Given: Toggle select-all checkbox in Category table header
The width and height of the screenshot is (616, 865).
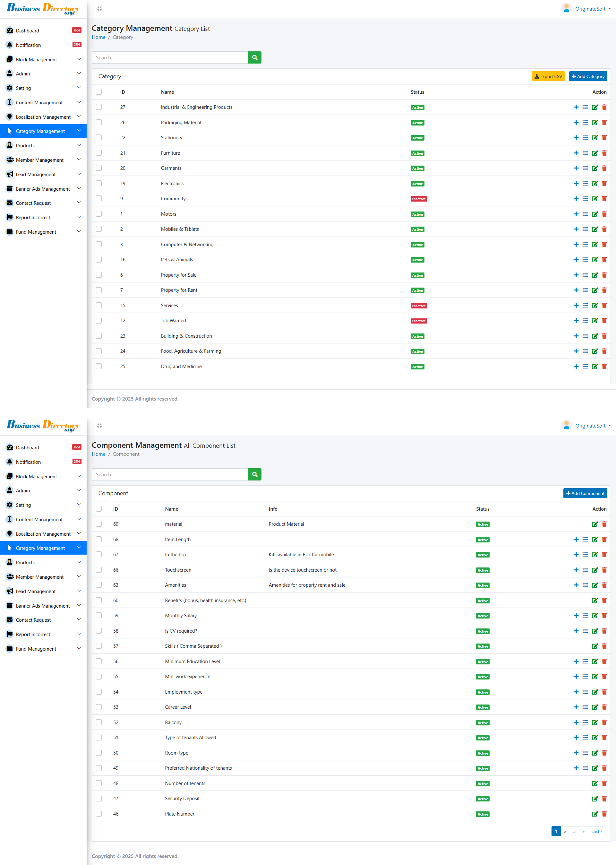Looking at the screenshot, I should click(x=99, y=92).
